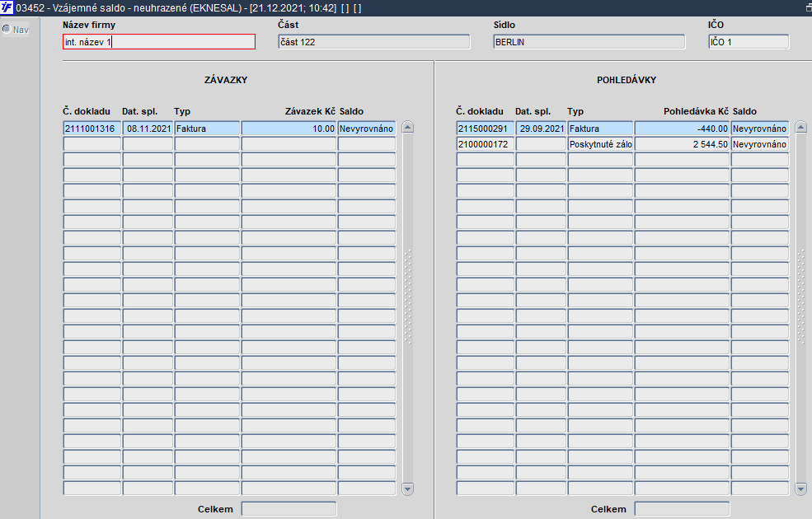This screenshot has width=812, height=519.
Task: Click Faktura type cell in Pohledávky
Action: tap(600, 129)
